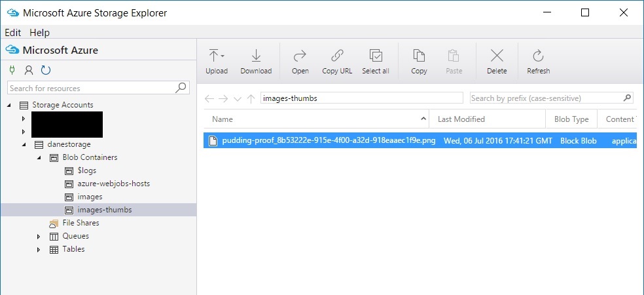Viewport: 644px width, 295px height.
Task: Click the connect plug icon
Action: [12, 70]
